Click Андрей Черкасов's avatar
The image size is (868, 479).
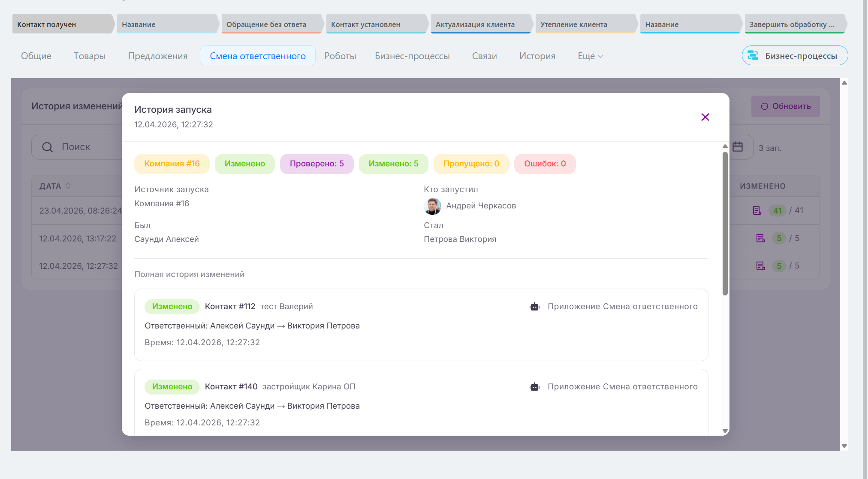coord(432,206)
